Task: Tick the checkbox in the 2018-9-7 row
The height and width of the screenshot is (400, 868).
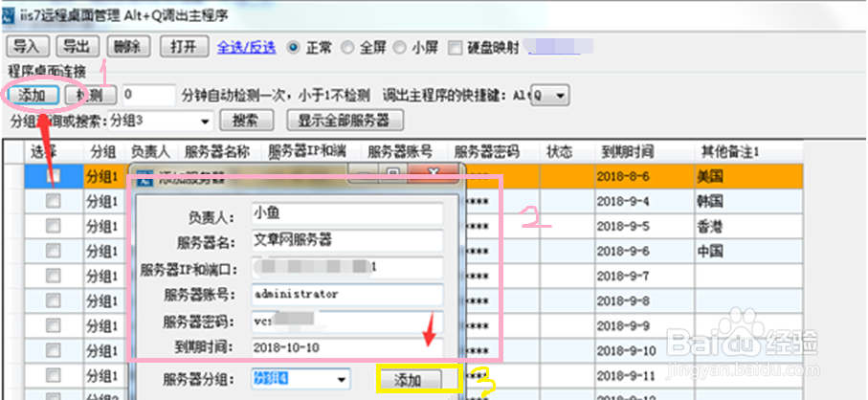Action: pos(54,276)
